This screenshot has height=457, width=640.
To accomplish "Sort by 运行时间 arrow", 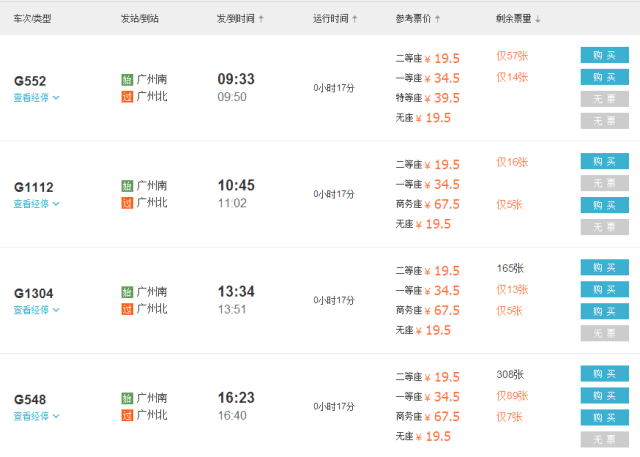I will pyautogui.click(x=355, y=19).
